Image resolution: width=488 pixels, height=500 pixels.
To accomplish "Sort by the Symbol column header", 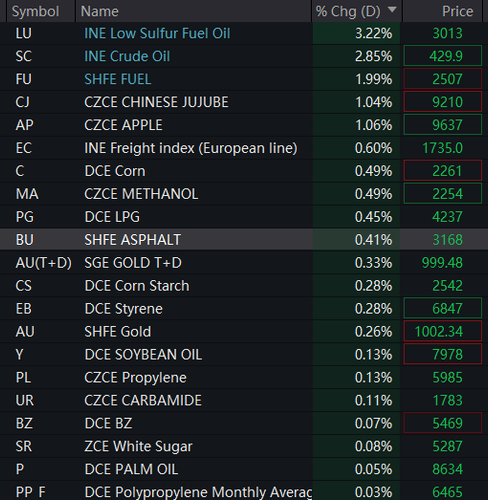I will [x=36, y=11].
